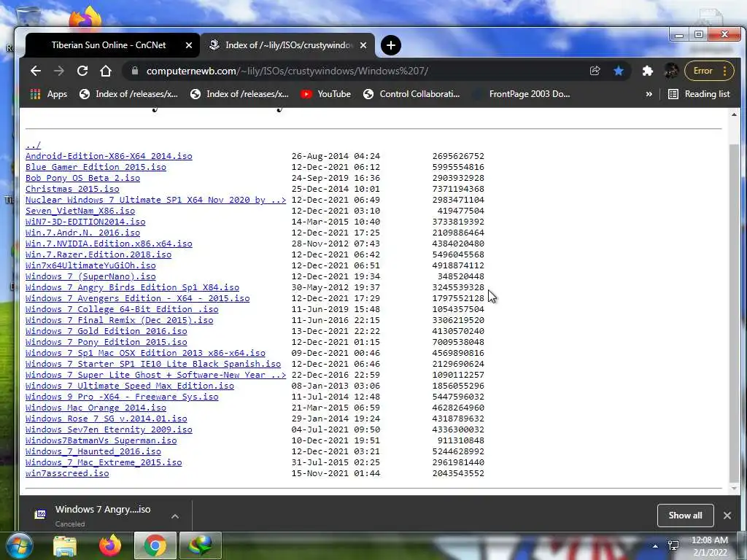Screen dimensions: 747x560
Task: Open Windows 7 Avengers Edition link
Action: 138,298
